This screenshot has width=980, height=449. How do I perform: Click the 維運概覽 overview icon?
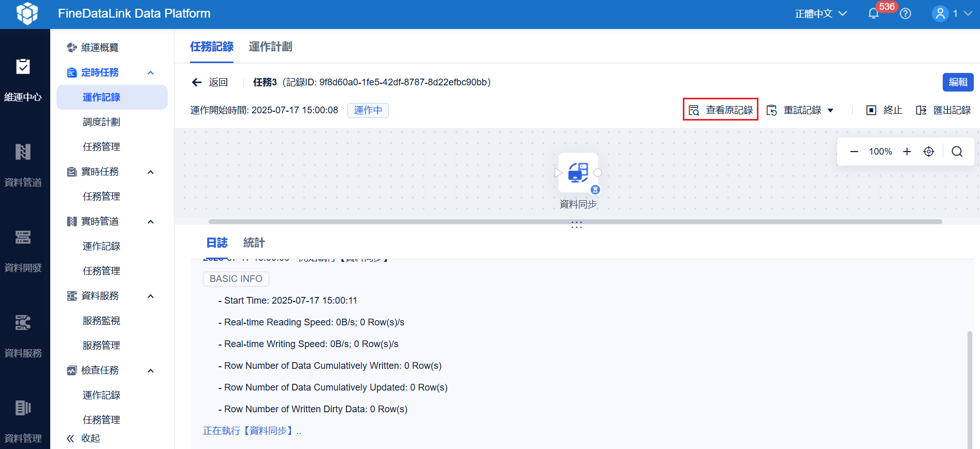pyautogui.click(x=72, y=48)
